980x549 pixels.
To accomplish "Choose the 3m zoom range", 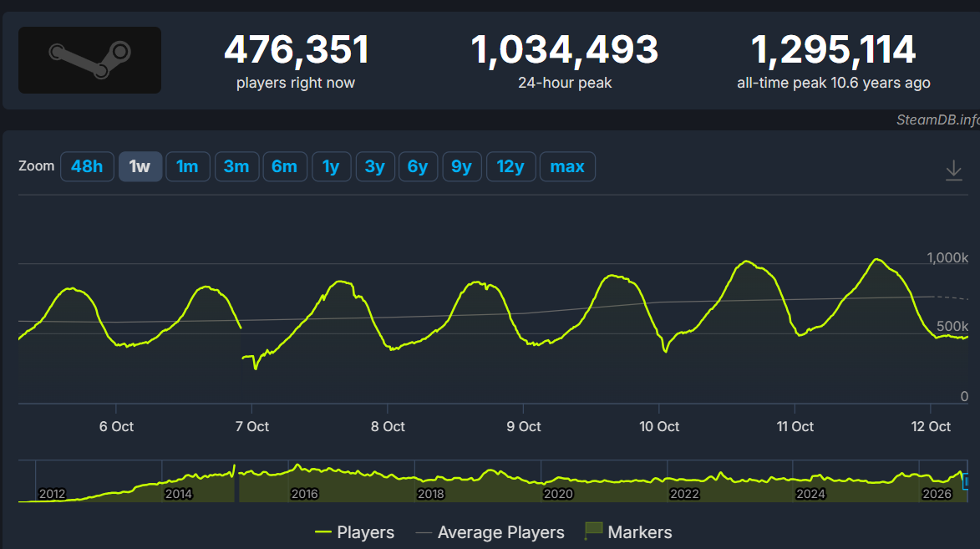I will pos(236,166).
